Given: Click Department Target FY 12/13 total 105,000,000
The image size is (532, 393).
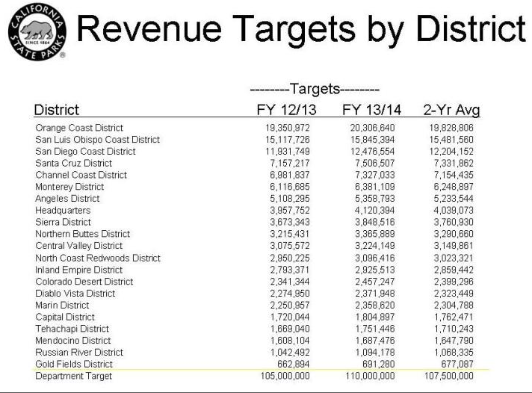Looking at the screenshot, I should 285,376.
